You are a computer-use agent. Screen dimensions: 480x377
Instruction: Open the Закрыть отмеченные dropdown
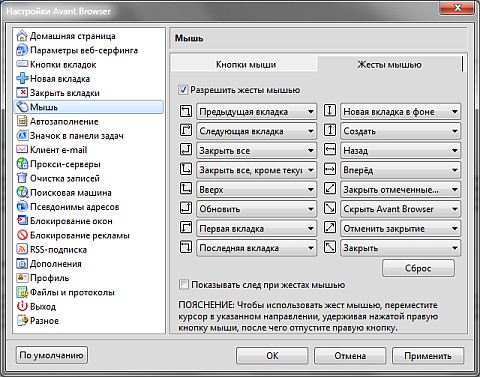tap(401, 190)
